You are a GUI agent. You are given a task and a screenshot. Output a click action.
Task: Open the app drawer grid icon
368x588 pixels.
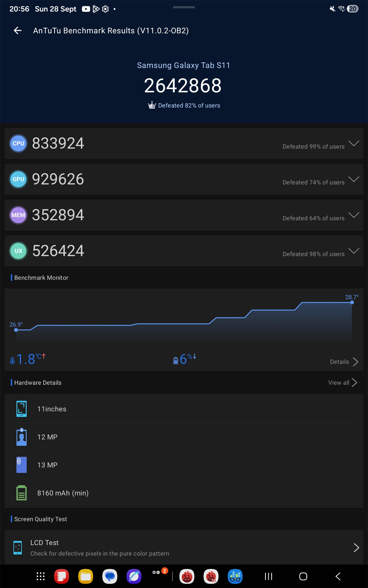tap(40, 576)
